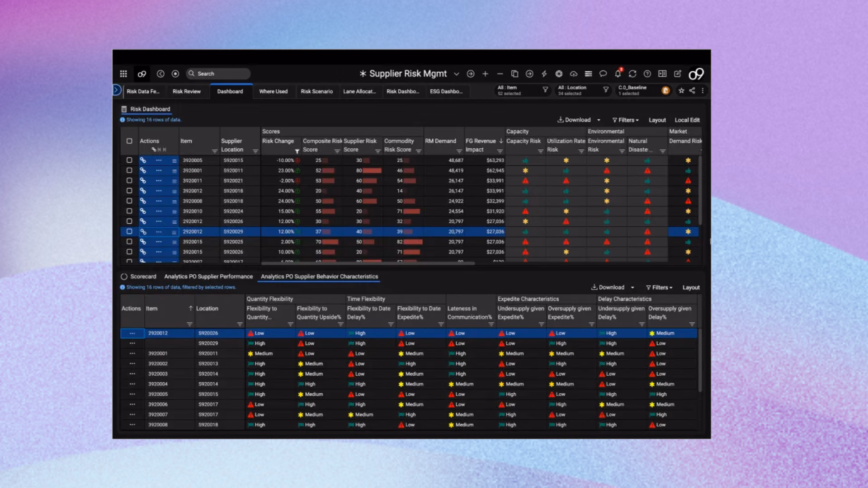Image resolution: width=868 pixels, height=488 pixels.
Task: Tick the checkbox for row 3920015 S920025
Action: 129,242
